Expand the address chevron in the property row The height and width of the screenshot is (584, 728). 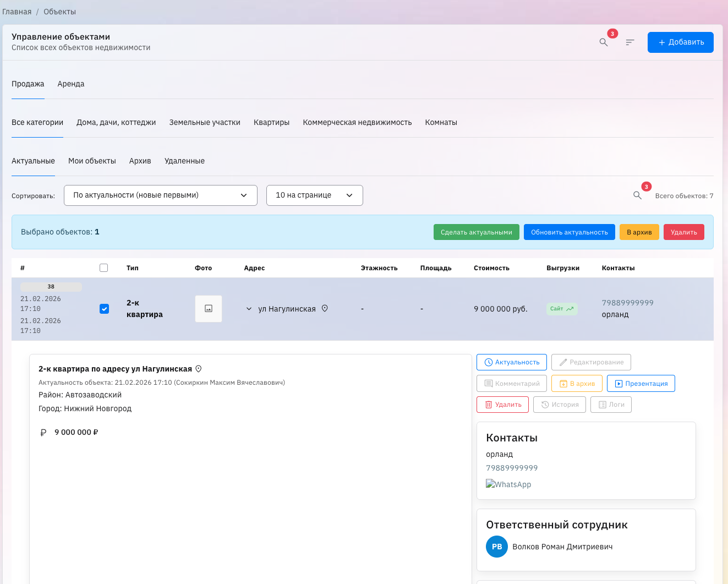[249, 309]
